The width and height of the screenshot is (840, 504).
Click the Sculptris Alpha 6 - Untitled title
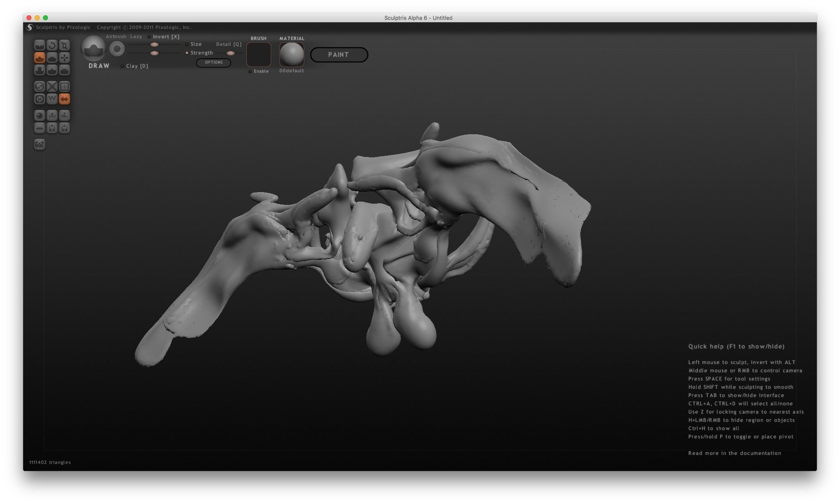(418, 18)
